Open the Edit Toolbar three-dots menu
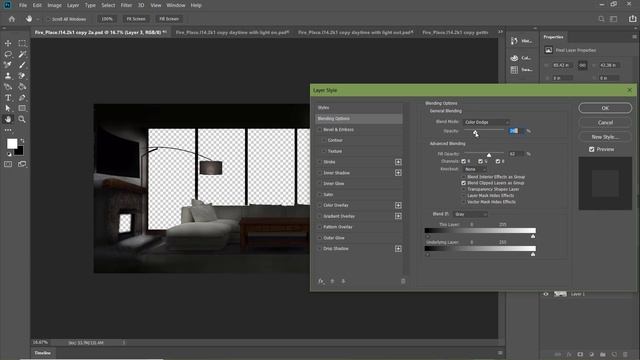 (x=8, y=130)
